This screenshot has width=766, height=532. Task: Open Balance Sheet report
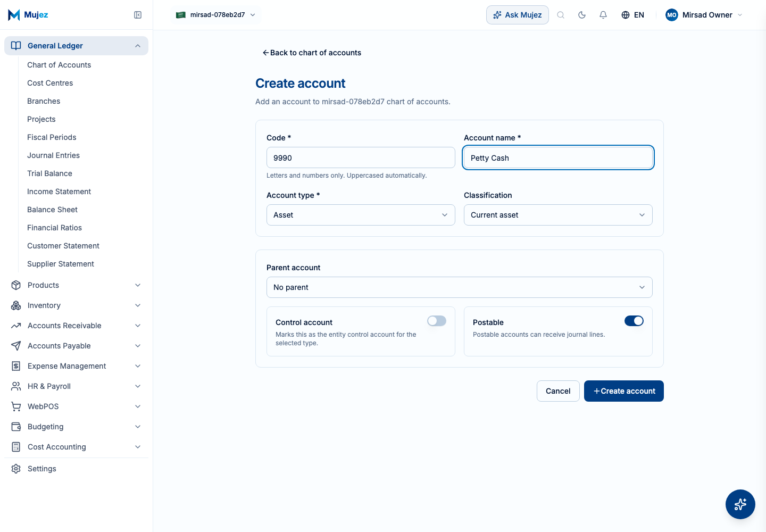pos(52,210)
